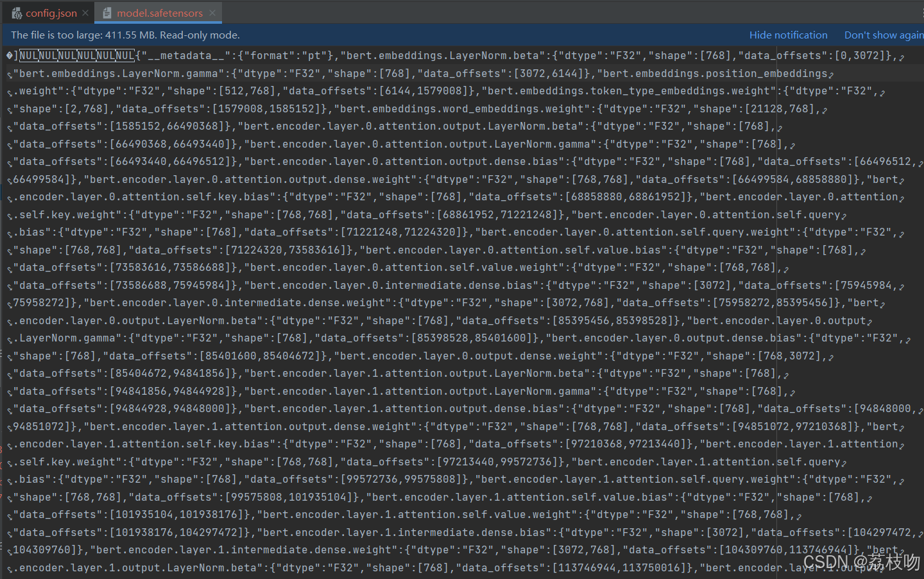
Task: Select the model.safetensors tab
Action: pos(159,13)
